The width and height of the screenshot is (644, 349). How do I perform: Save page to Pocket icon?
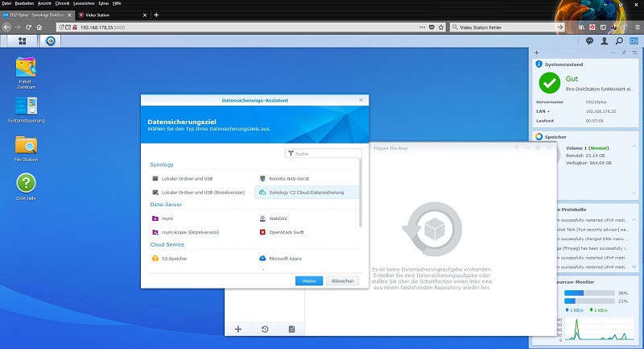point(431,27)
